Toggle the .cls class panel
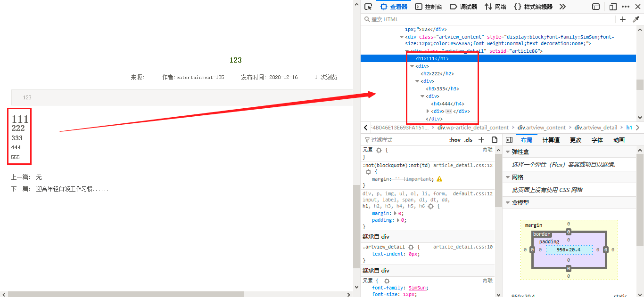The image size is (644, 297). (468, 140)
